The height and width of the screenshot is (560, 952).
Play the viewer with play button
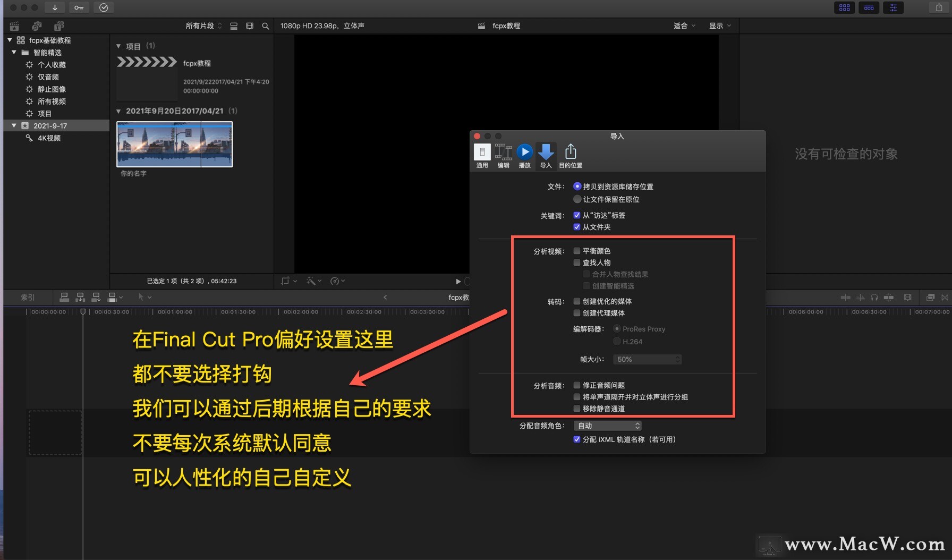pyautogui.click(x=458, y=281)
